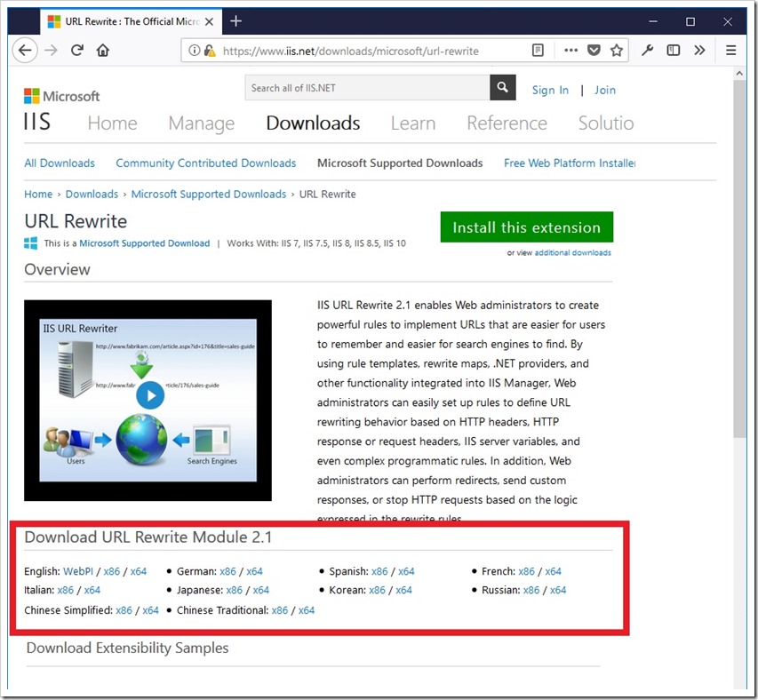
Task: Close the URL Rewrite browser tab
Action: pyautogui.click(x=210, y=21)
